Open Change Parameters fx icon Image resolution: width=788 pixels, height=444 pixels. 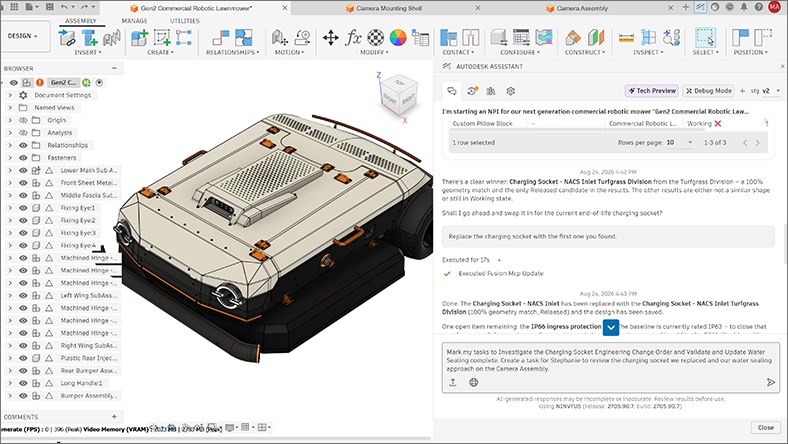[353, 38]
